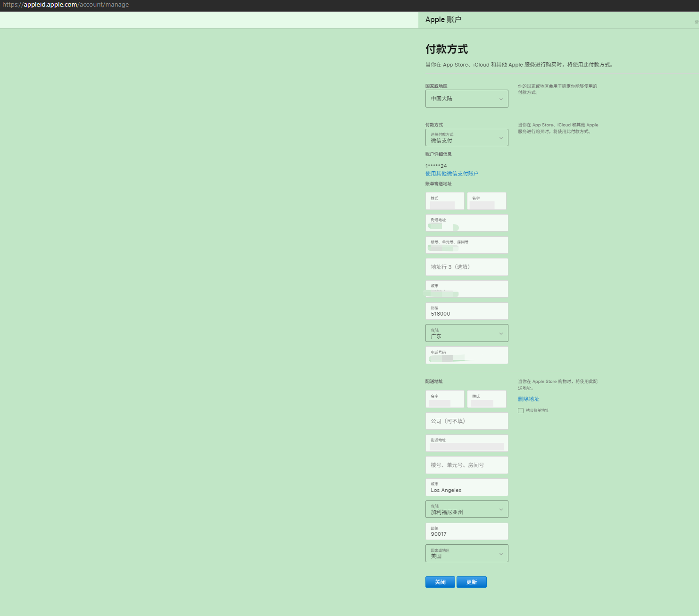Open the 微信支付 payment method dropdown
Screen dimensions: 699x616
coord(466,138)
